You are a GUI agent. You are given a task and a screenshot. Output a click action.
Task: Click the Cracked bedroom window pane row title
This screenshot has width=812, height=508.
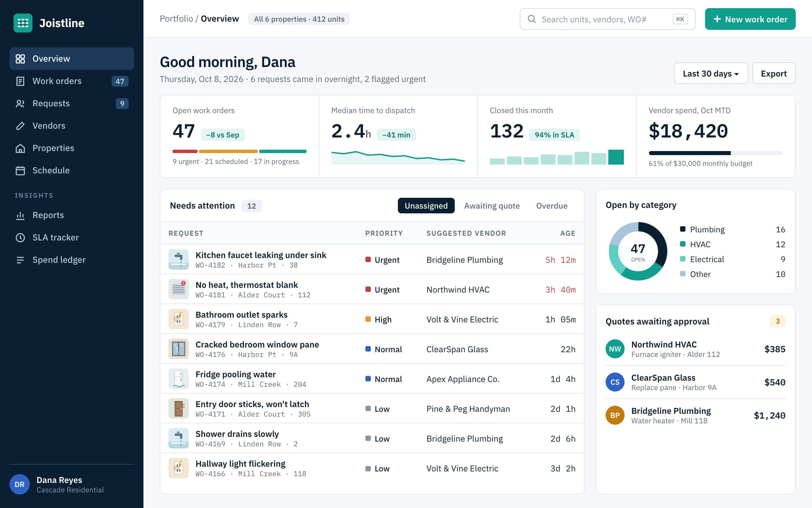[x=257, y=344]
